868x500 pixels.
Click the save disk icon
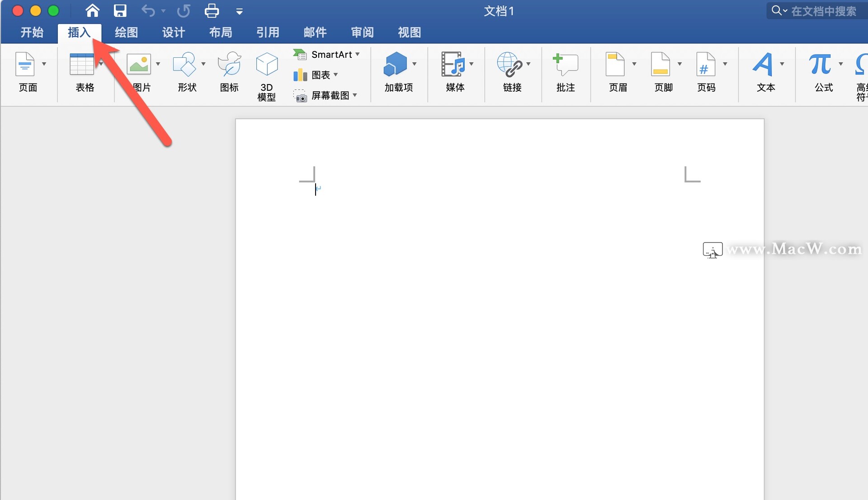point(120,10)
